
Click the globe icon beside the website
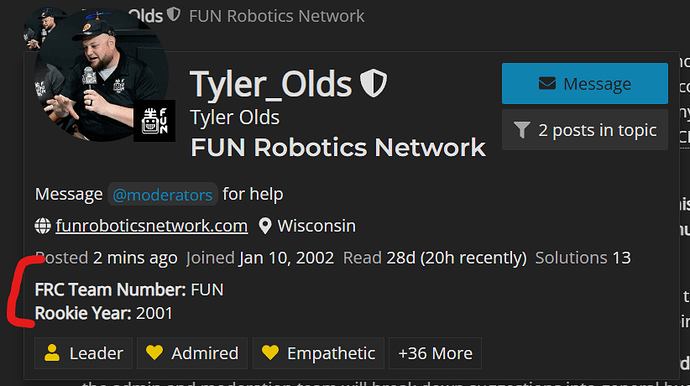(x=43, y=226)
